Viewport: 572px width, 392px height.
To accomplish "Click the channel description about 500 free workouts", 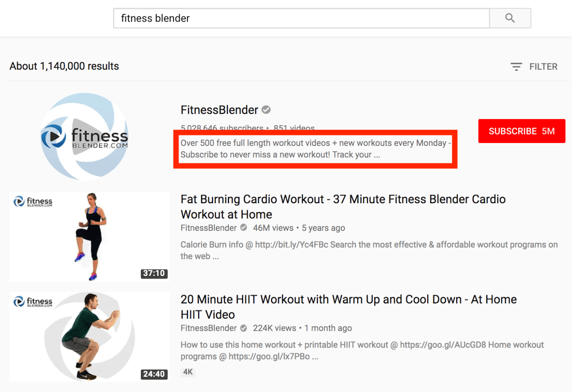I will click(315, 149).
